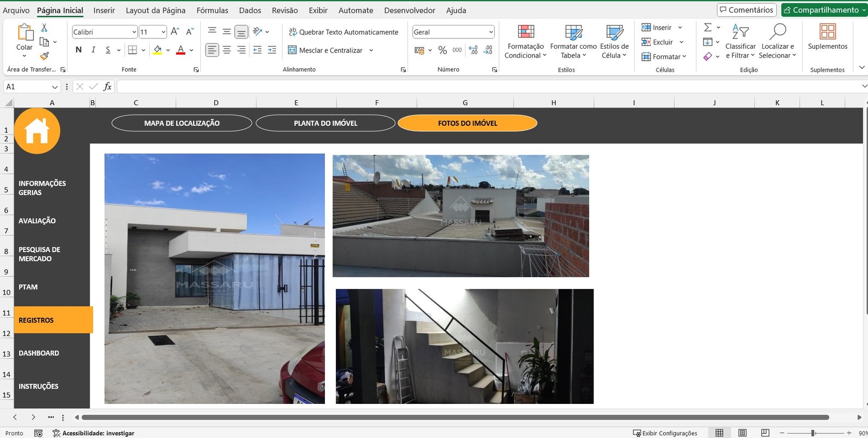Click the Cut scissors icon
Image resolution: width=868 pixels, height=438 pixels.
(x=44, y=28)
